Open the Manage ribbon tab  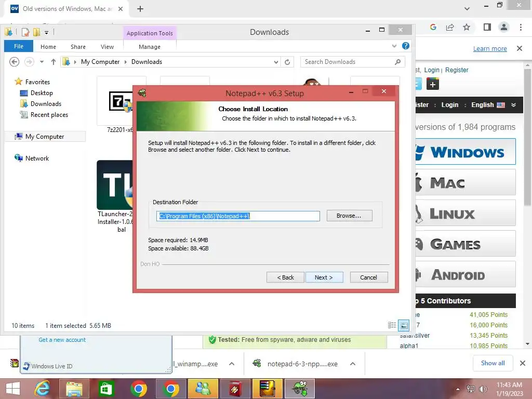149,46
